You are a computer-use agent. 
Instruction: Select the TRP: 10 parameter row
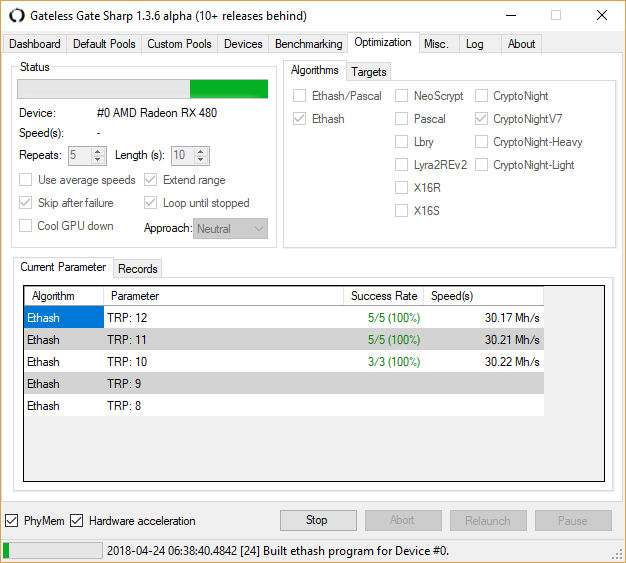(x=284, y=361)
